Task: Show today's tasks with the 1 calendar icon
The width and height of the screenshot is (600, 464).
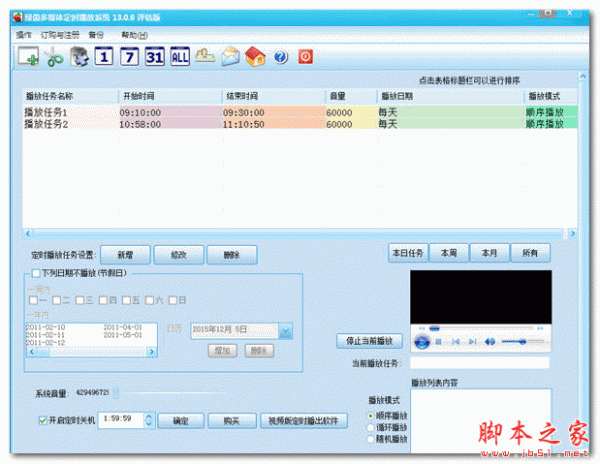Action: click(x=104, y=57)
